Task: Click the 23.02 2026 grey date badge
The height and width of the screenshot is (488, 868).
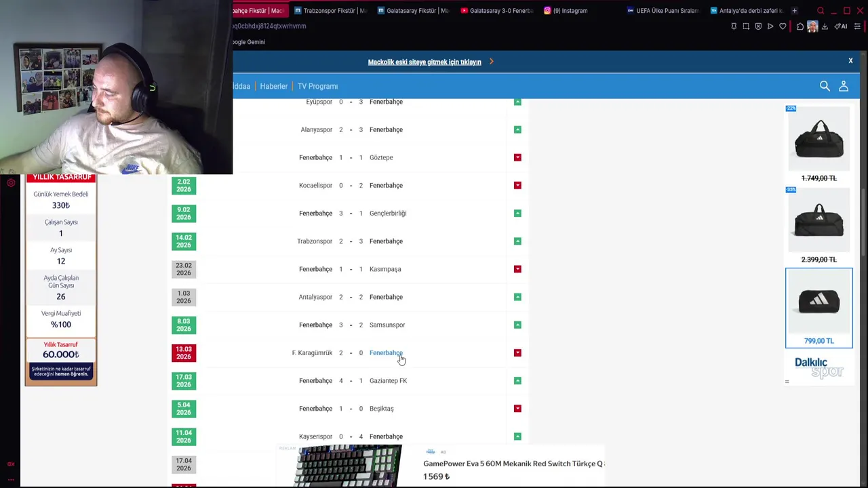Action: (184, 269)
